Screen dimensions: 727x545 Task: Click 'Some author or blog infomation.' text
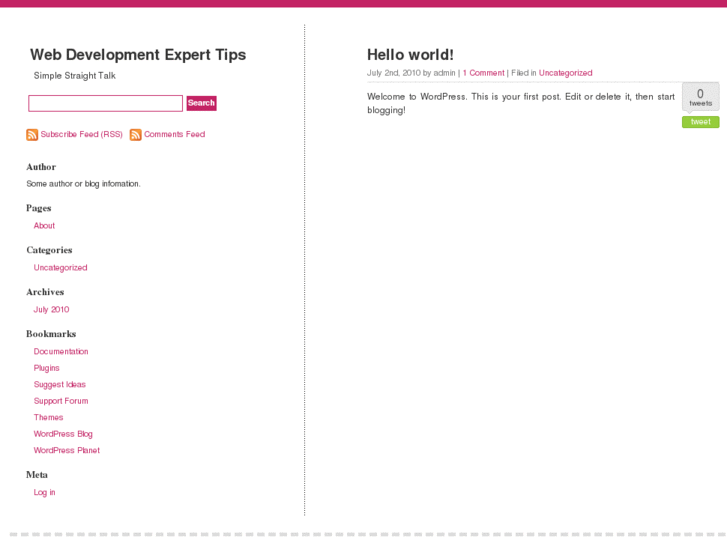(x=83, y=184)
